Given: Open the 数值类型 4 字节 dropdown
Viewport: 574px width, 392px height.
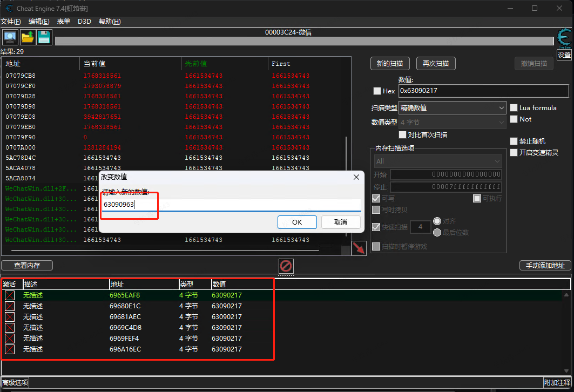Looking at the screenshot, I should pyautogui.click(x=452, y=122).
